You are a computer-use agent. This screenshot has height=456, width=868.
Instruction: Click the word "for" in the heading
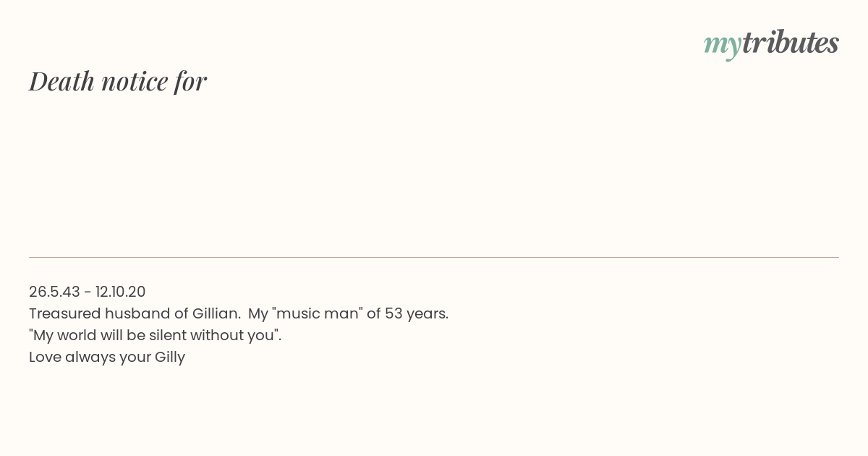tap(190, 82)
